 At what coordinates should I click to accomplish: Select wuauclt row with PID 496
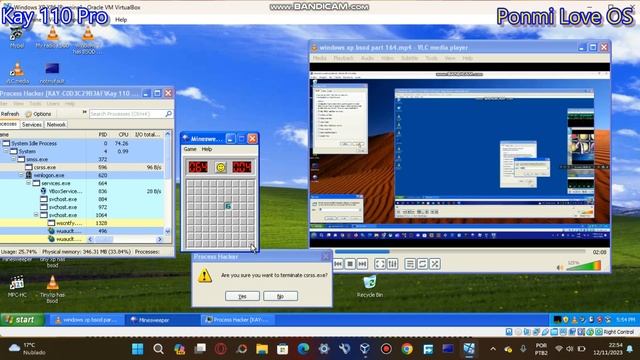(82, 231)
